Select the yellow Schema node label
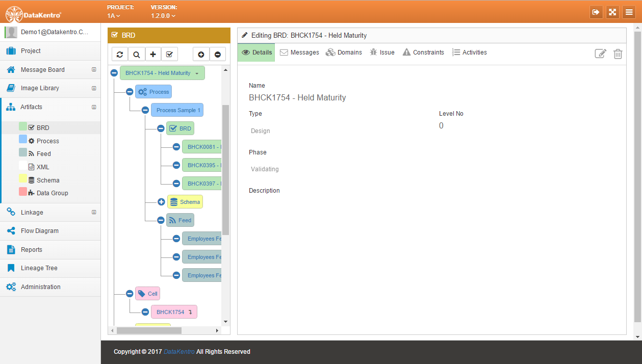642x364 pixels. (x=185, y=202)
